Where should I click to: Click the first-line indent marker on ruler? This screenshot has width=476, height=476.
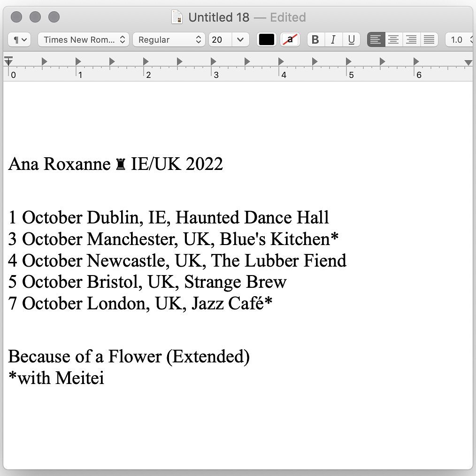(8, 58)
